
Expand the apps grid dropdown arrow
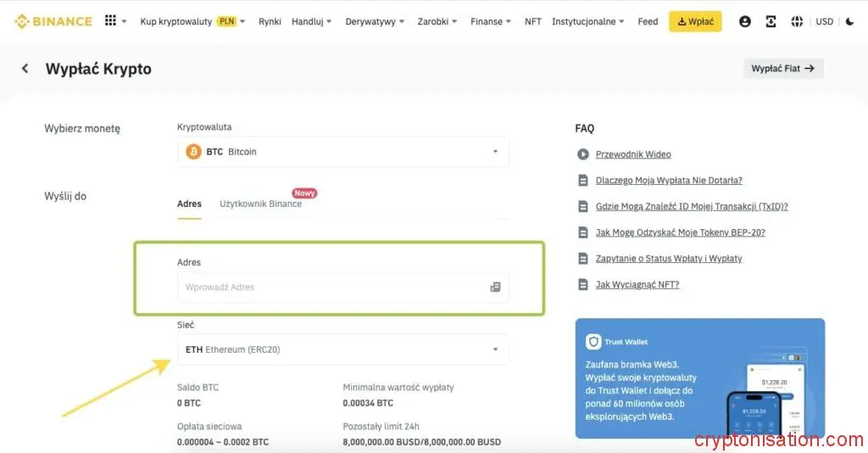[x=124, y=21]
